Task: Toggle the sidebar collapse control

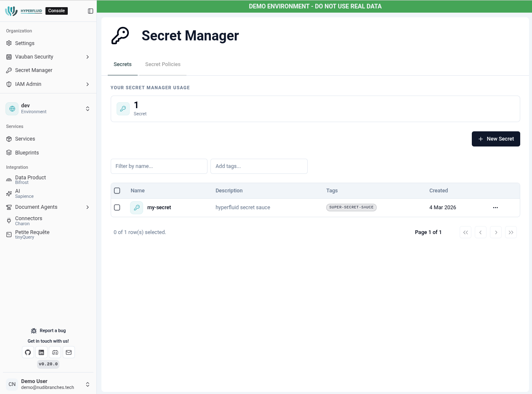Action: click(x=91, y=11)
